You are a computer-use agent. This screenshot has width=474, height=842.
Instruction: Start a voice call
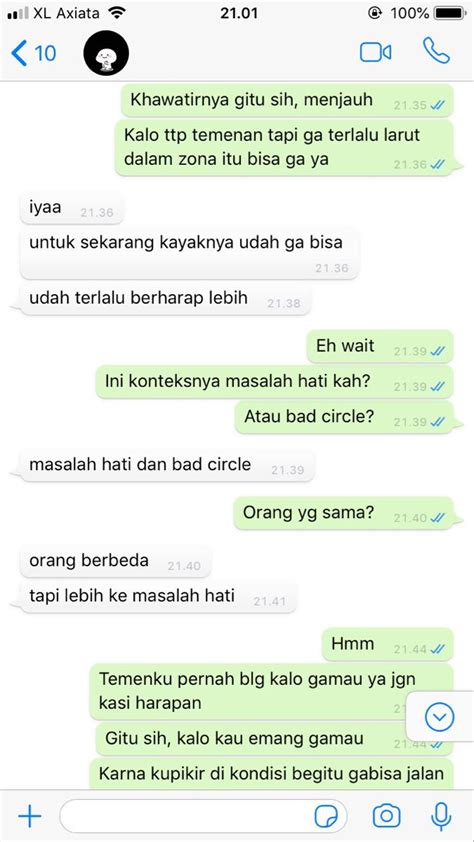[436, 52]
